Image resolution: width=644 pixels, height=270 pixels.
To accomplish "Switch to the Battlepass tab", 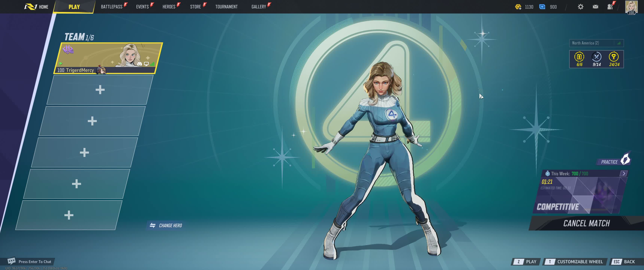I will click(x=112, y=7).
